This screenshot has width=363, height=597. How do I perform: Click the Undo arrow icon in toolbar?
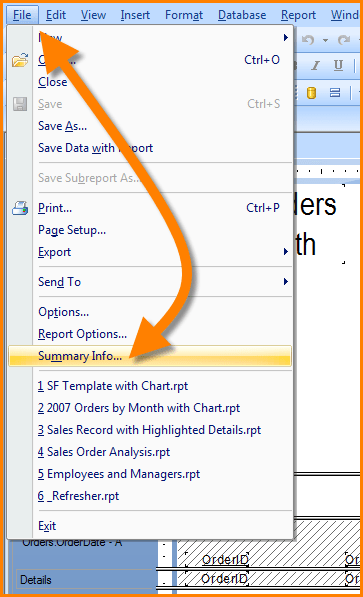[x=308, y=40]
